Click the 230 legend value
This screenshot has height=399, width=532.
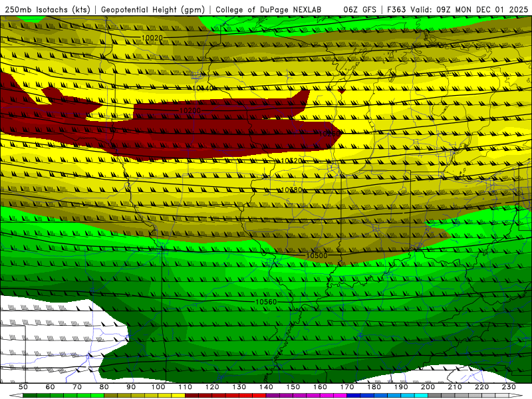[x=509, y=387]
